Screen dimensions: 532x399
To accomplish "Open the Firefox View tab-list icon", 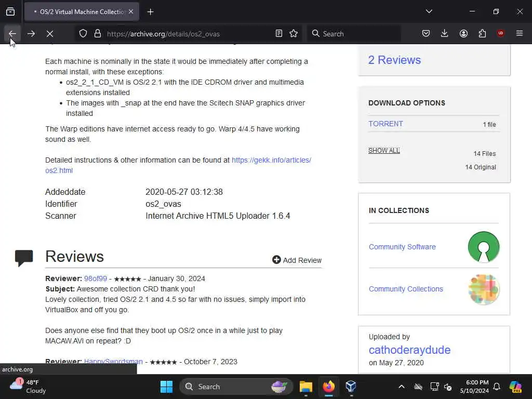I will pyautogui.click(x=10, y=12).
